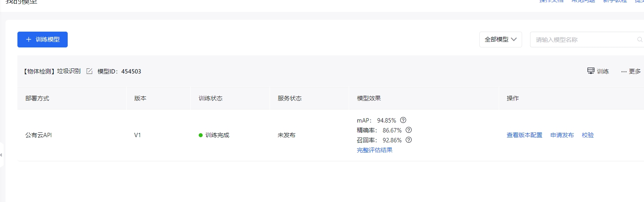The width and height of the screenshot is (644, 202).
Task: Click the 部署方式 column header
Action: point(37,98)
